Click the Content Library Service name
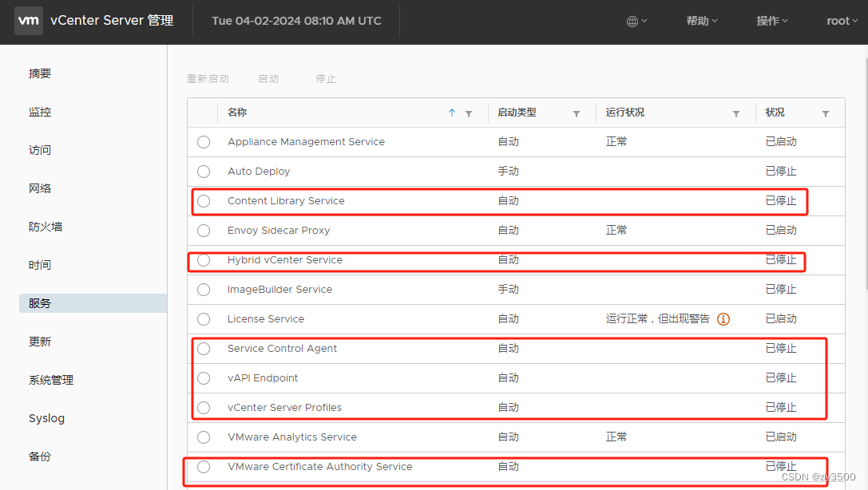868x490 pixels. (286, 201)
